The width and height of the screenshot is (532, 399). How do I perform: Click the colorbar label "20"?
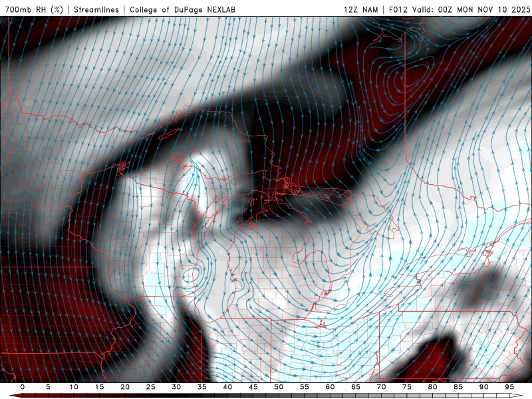click(125, 387)
